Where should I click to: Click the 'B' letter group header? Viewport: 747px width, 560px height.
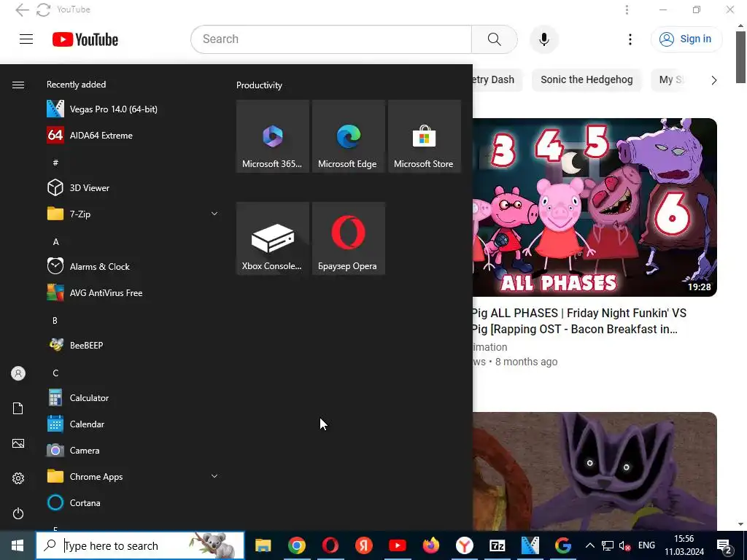(x=55, y=320)
